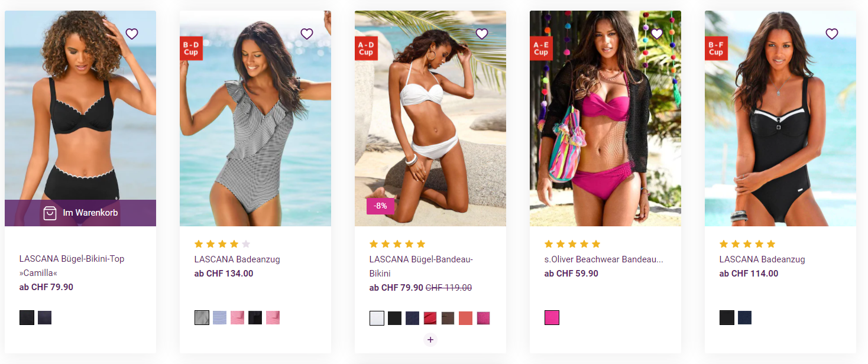868x364 pixels.
Task: Click the four-star rating of the LASCANA Badeanzug
Action: pos(222,244)
